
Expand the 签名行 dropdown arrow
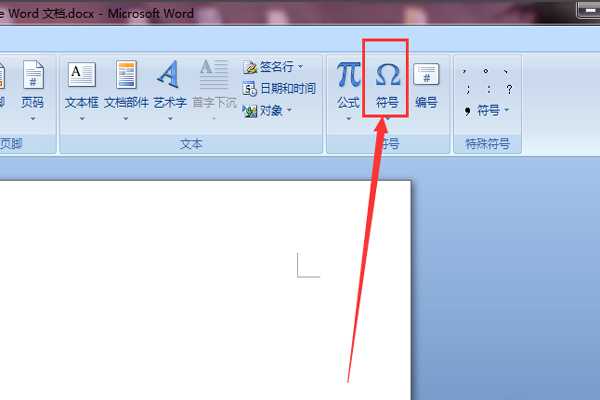click(x=300, y=67)
